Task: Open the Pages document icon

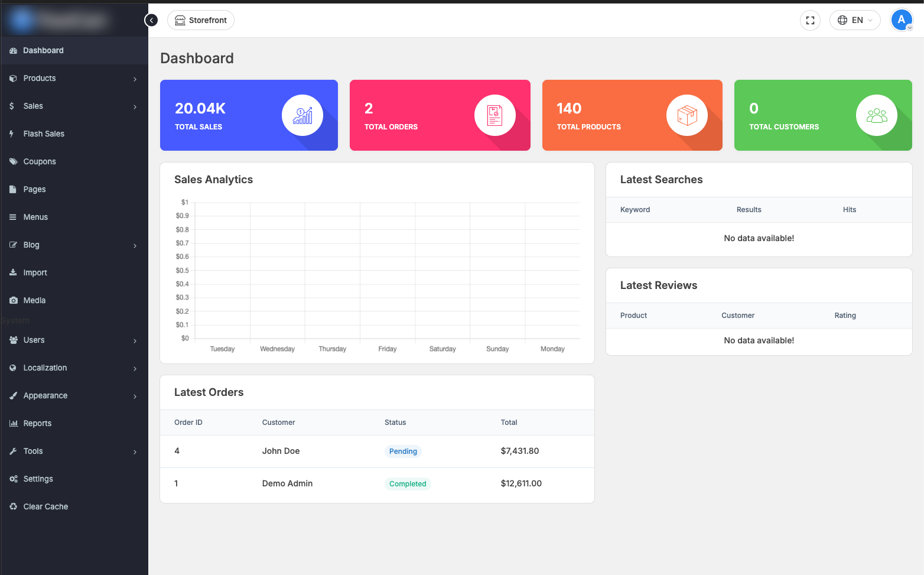Action: 12,189
